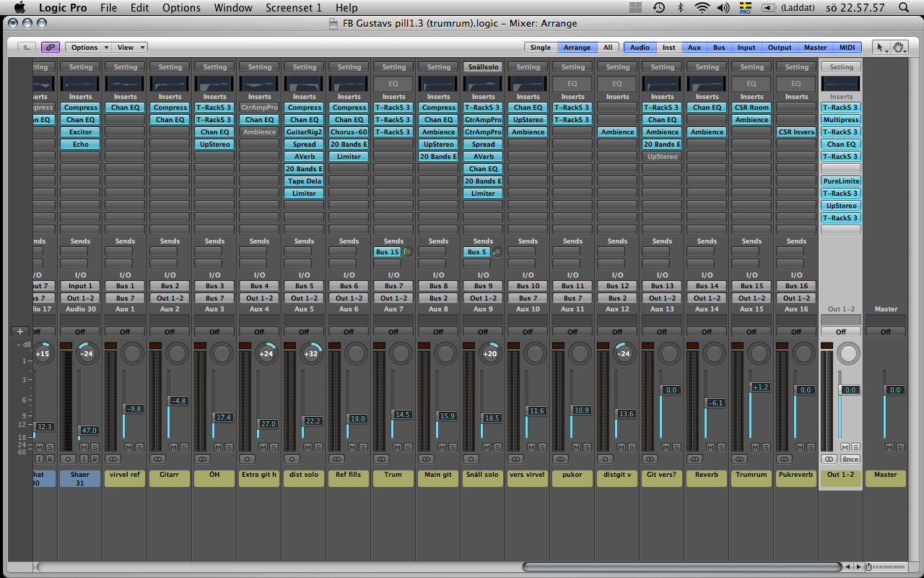Toggle stereo format icon on Gitarr strip
This screenshot has width=924, height=578.
coord(157,459)
